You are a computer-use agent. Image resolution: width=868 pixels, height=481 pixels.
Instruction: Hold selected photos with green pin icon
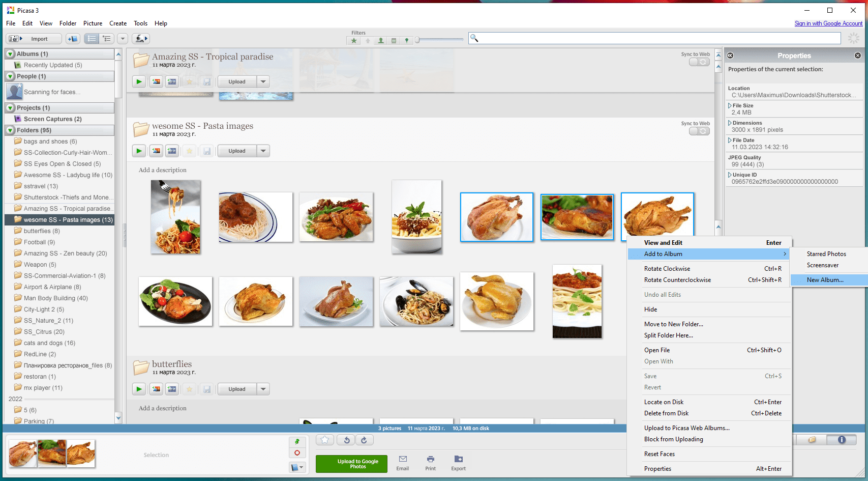pyautogui.click(x=297, y=442)
